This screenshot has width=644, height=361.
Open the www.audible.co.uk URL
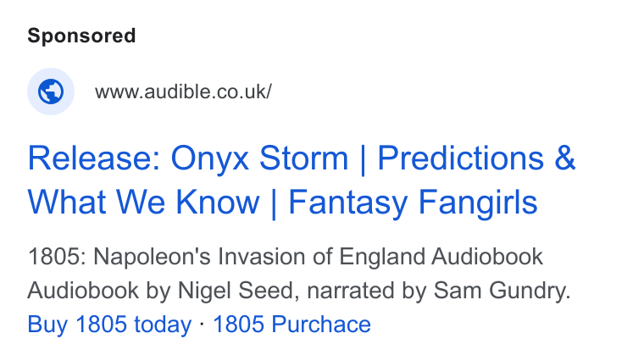183,92
